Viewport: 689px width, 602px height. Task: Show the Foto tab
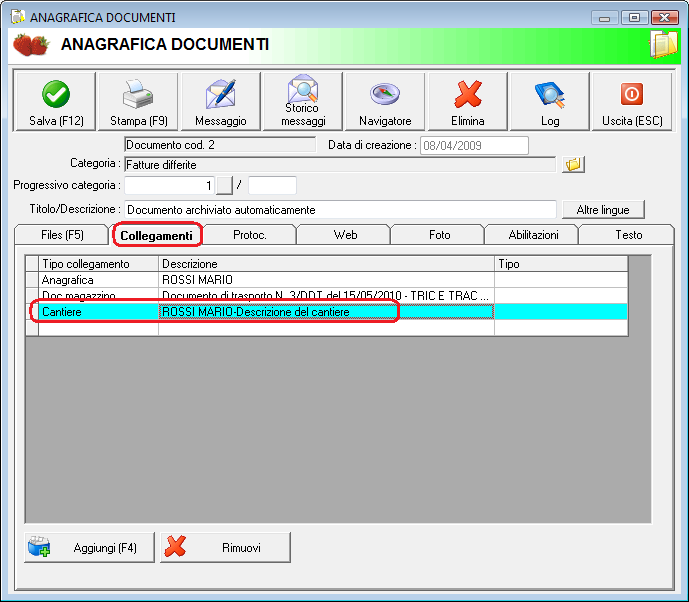439,235
